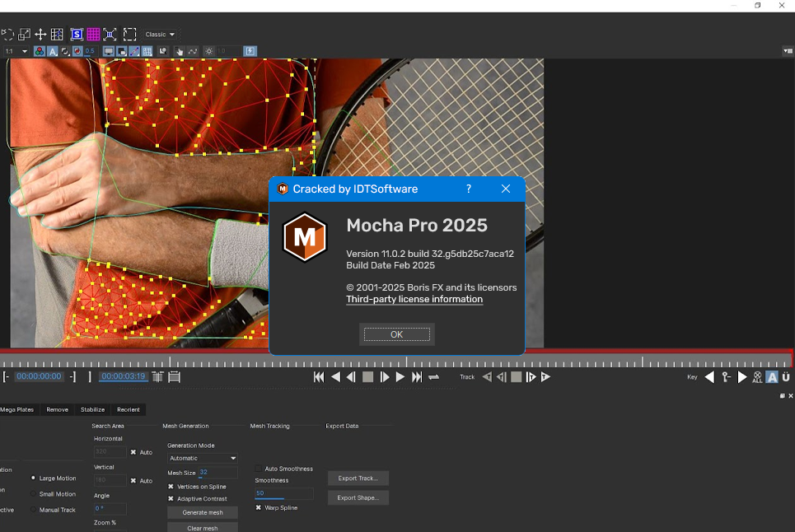Go to next keyframe
Viewport: 795px width, 532px height.
[742, 377]
